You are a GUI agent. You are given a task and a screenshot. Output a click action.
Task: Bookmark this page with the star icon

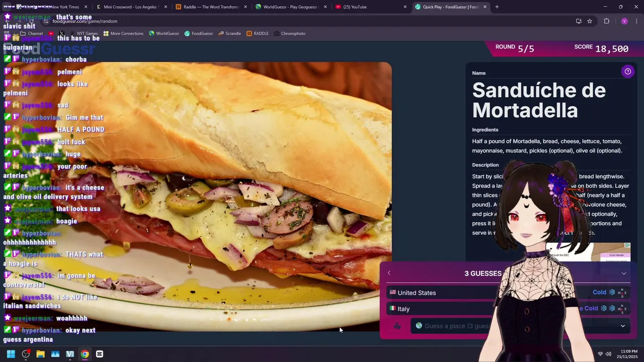(590, 21)
